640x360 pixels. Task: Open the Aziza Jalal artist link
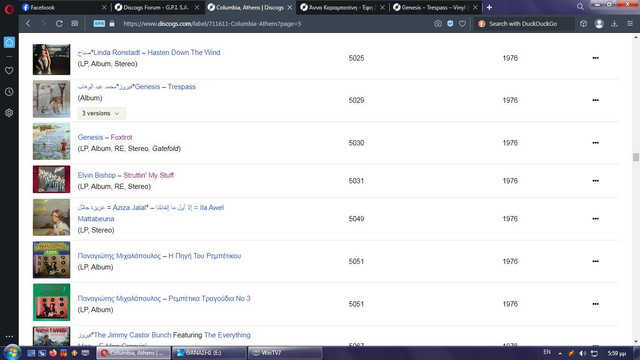(129, 207)
